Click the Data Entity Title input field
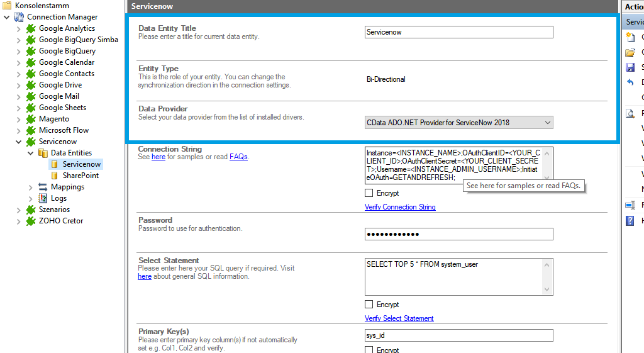Viewport: 644px width, 353px height. coord(458,32)
